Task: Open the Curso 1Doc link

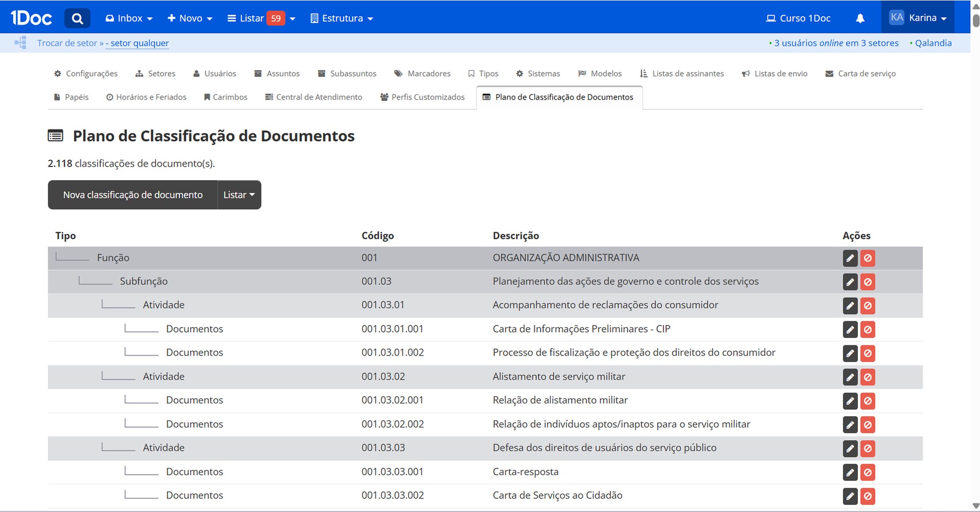Action: tap(798, 18)
